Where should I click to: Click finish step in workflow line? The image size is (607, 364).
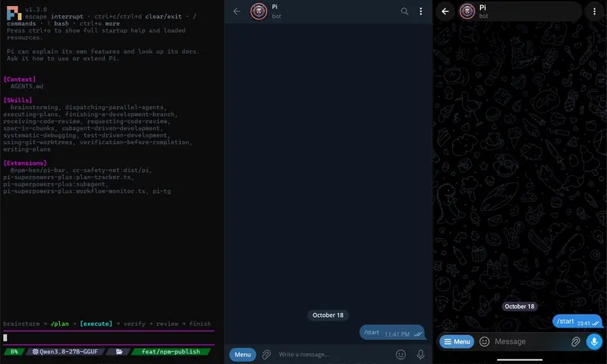click(x=200, y=324)
